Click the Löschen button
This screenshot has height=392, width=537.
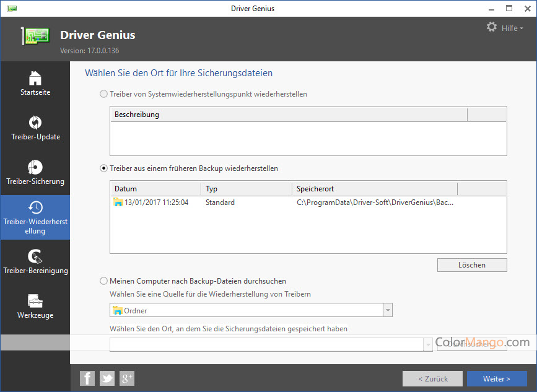click(472, 265)
